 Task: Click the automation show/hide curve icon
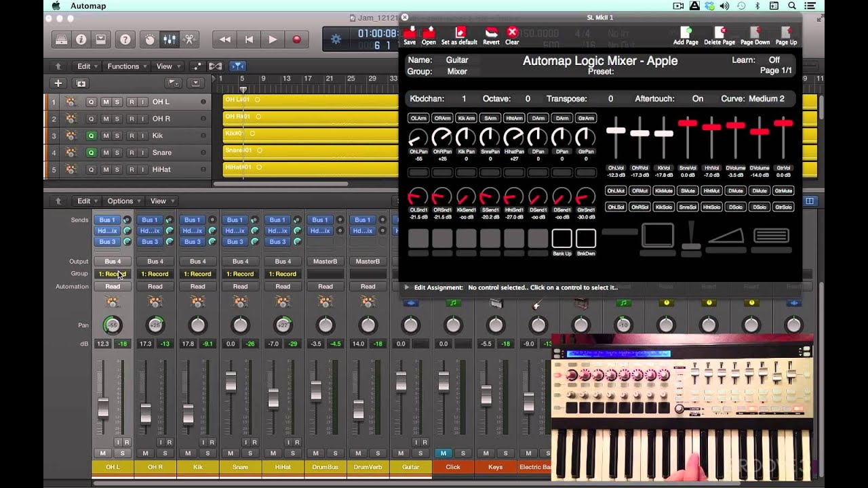(x=196, y=66)
